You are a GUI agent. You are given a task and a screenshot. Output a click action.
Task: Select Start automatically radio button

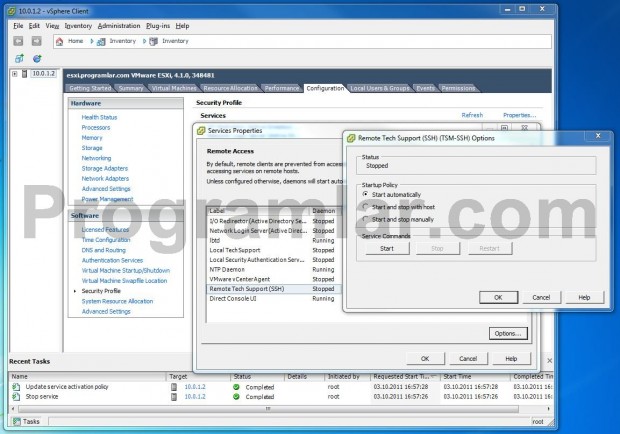pos(365,194)
